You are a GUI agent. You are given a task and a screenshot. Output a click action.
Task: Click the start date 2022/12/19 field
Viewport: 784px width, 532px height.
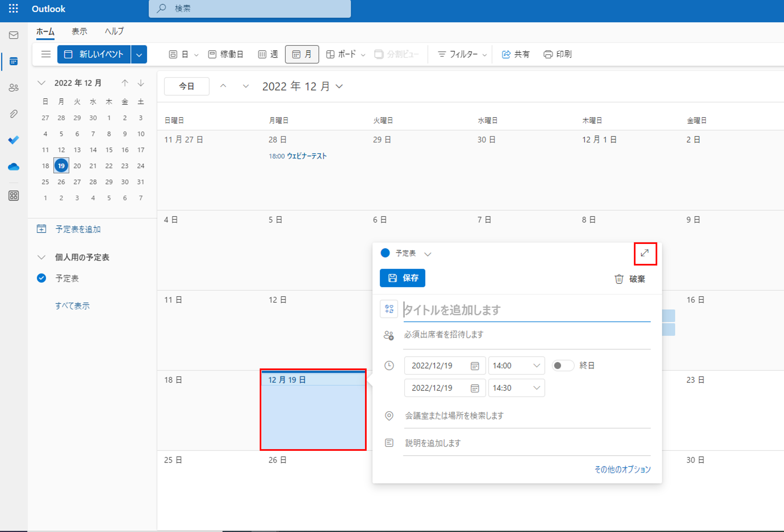point(445,366)
